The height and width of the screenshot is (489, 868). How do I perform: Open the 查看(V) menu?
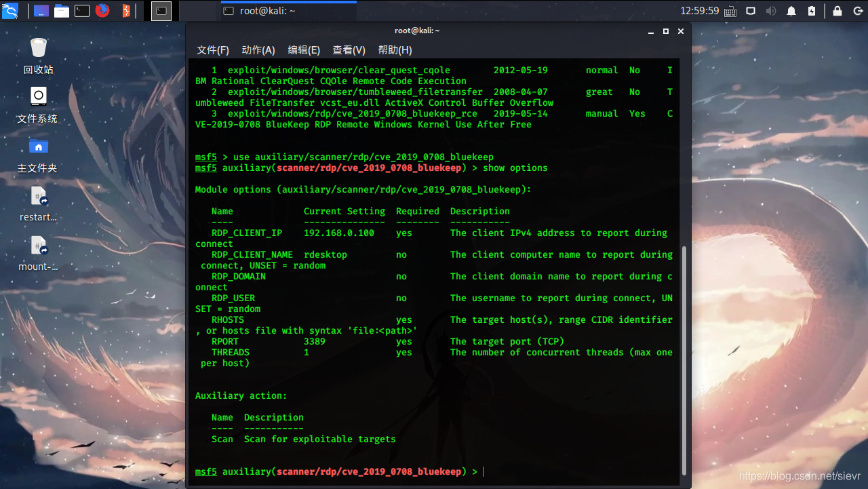[x=349, y=50]
